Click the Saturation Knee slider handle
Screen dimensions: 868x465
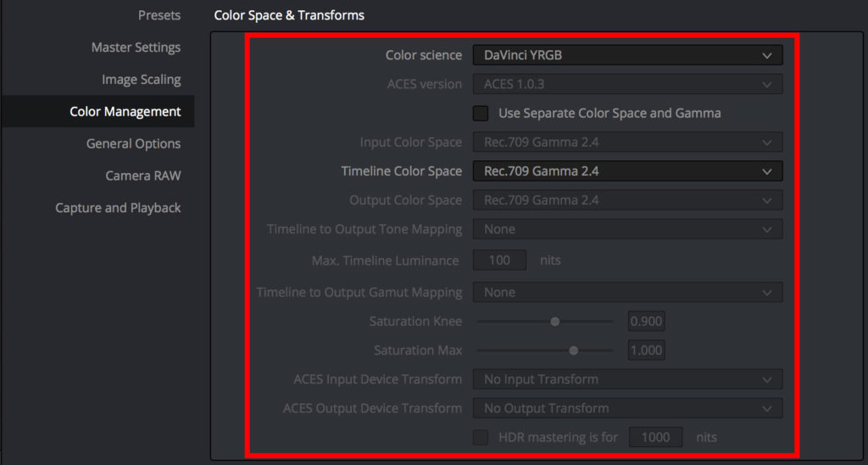[x=554, y=322]
